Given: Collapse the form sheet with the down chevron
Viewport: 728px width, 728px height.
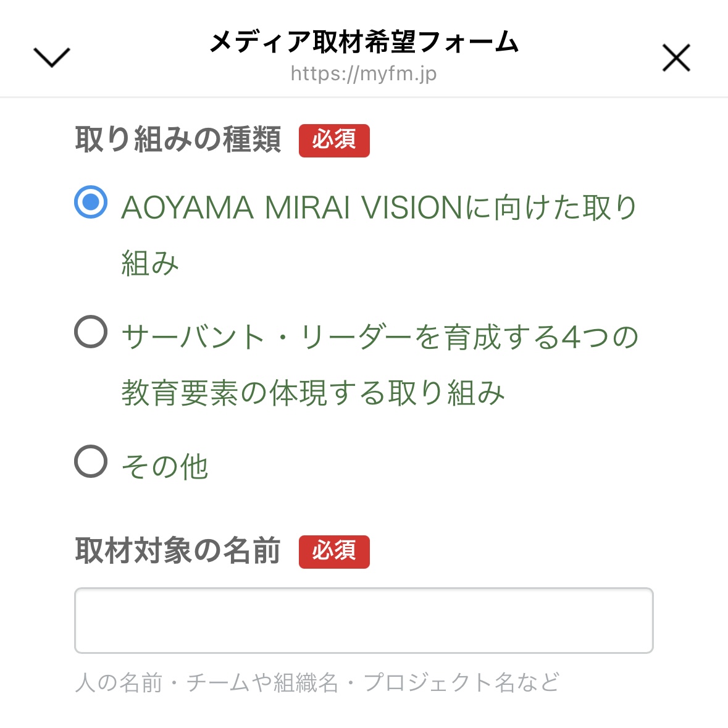Looking at the screenshot, I should pos(51,57).
